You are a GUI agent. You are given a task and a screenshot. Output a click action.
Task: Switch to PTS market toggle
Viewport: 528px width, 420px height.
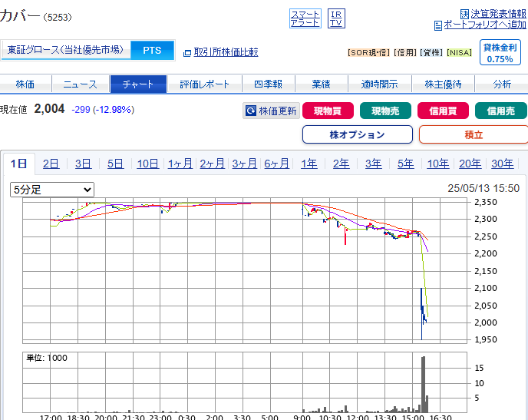click(152, 50)
